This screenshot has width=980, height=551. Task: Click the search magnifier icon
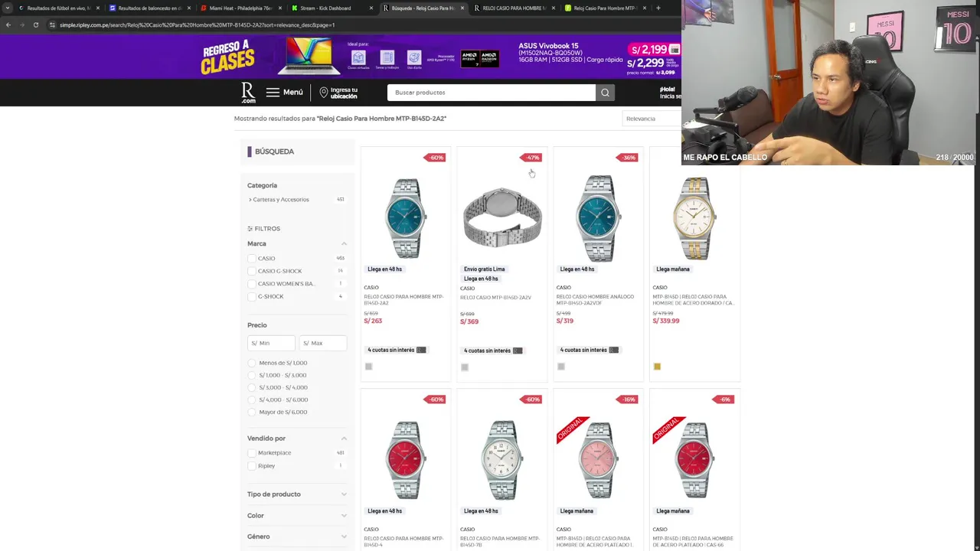point(605,93)
